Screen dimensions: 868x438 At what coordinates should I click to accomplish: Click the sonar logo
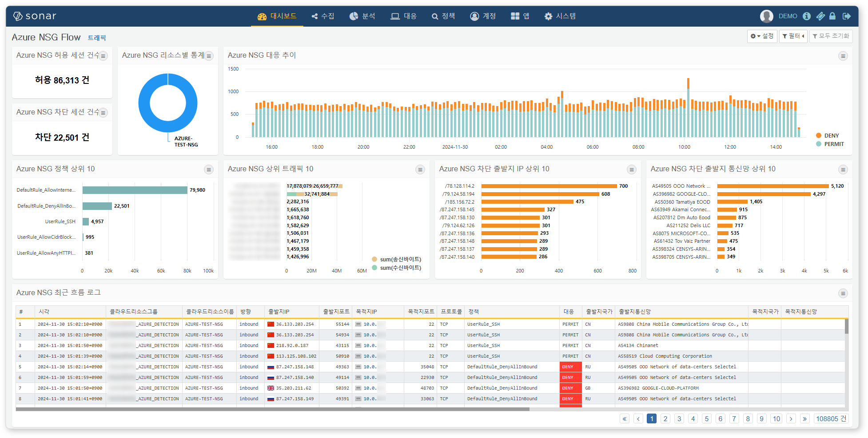(35, 16)
